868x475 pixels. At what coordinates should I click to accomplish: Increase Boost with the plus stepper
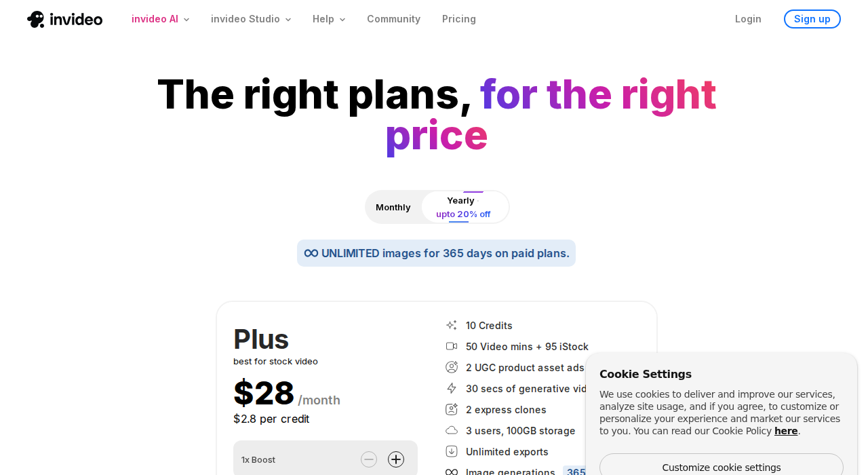click(x=397, y=459)
